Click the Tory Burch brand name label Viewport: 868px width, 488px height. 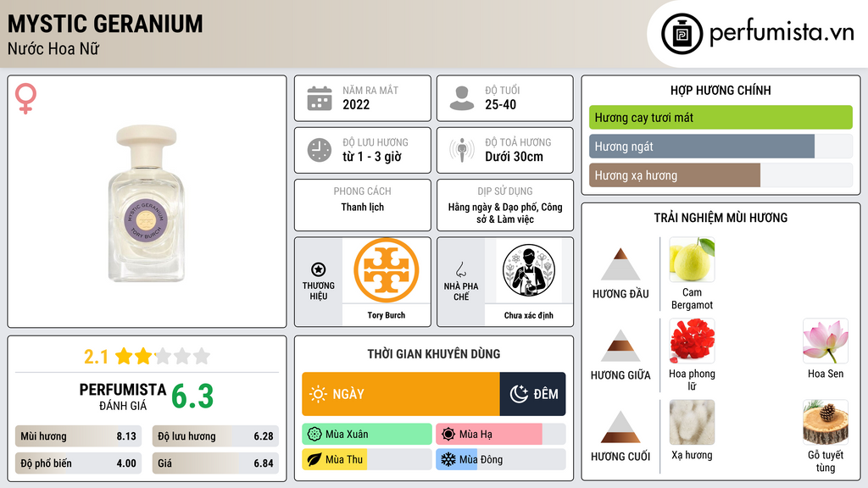[x=387, y=315]
